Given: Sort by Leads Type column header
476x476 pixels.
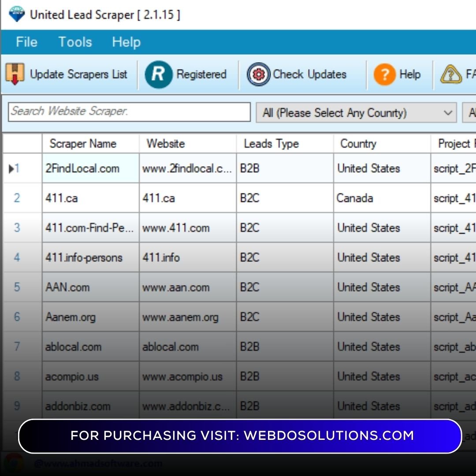Looking at the screenshot, I should coord(285,144).
